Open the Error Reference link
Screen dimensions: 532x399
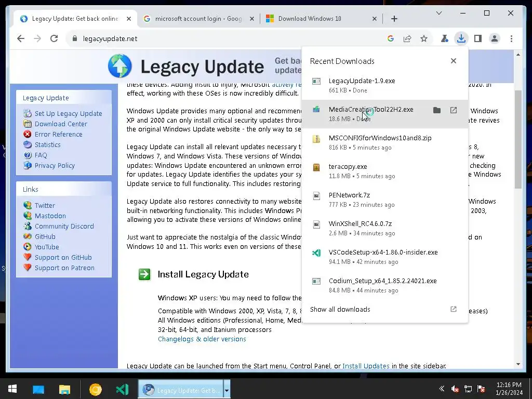click(58, 134)
